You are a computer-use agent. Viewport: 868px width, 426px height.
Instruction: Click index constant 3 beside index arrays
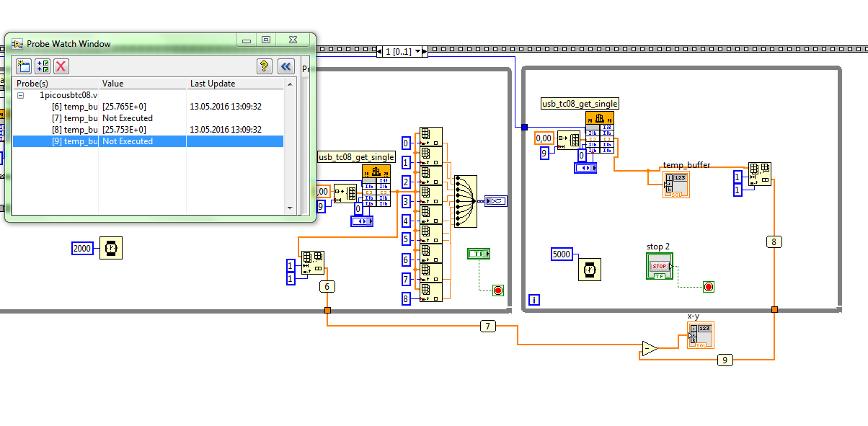pos(406,201)
